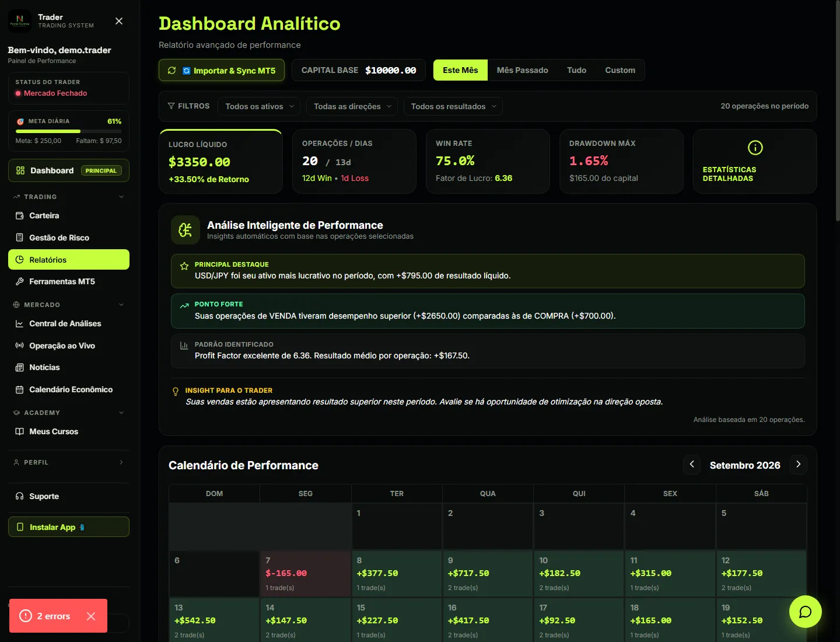Click the Mercado Fechado status text

coord(55,93)
